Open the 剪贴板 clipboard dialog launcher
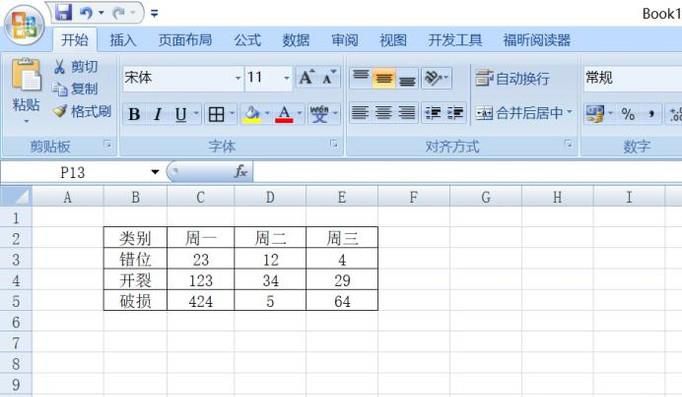This screenshot has height=397, width=682. [107, 145]
